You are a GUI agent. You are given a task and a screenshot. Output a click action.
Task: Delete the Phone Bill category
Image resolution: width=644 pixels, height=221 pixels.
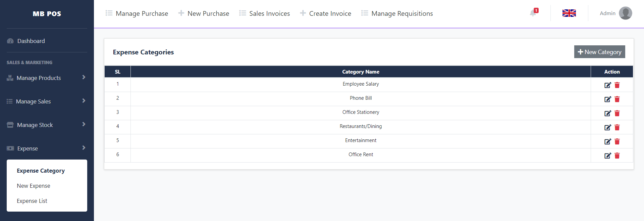pyautogui.click(x=617, y=99)
